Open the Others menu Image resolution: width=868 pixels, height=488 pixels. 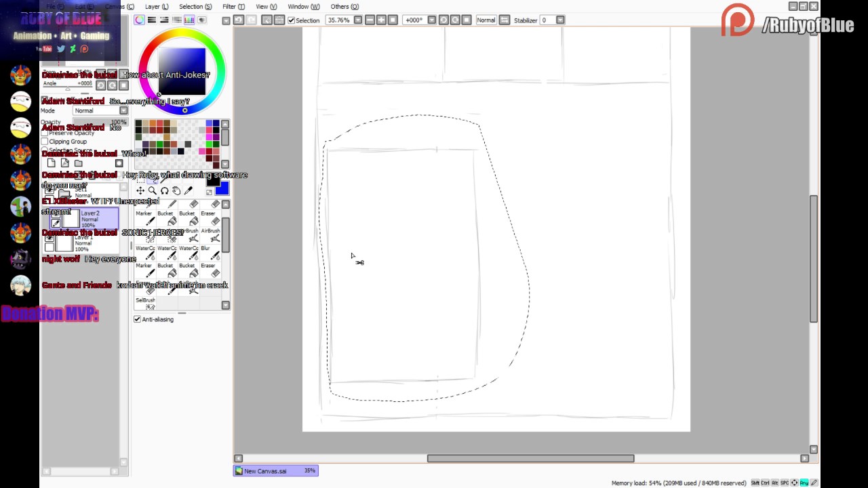coord(344,7)
